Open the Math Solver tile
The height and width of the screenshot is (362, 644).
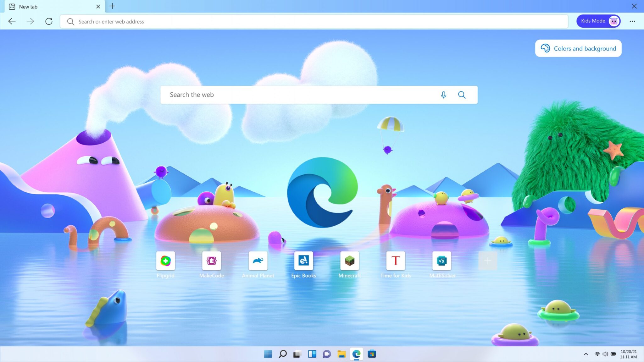tap(441, 261)
